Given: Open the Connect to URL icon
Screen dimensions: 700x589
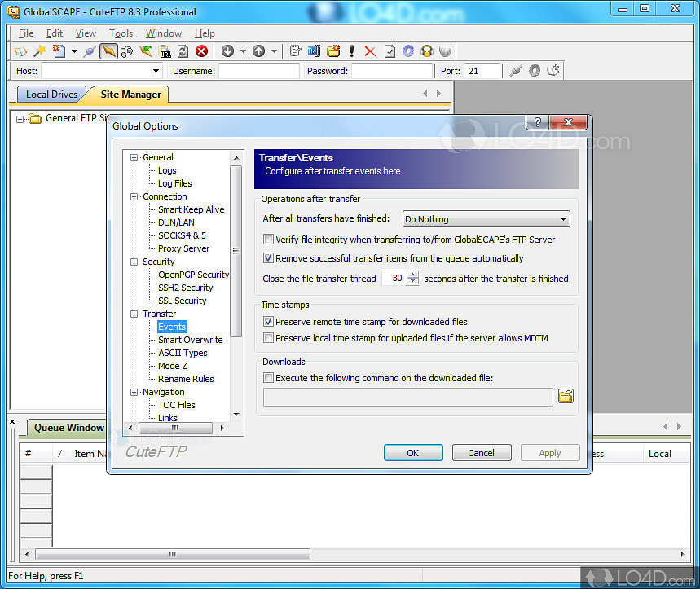Looking at the screenshot, I should (x=165, y=51).
